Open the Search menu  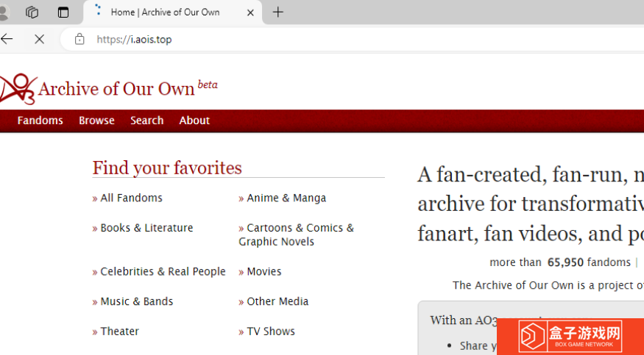[x=147, y=121]
